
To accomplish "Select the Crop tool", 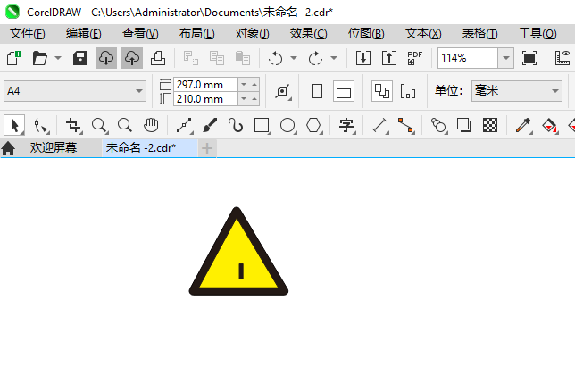I will point(73,125).
